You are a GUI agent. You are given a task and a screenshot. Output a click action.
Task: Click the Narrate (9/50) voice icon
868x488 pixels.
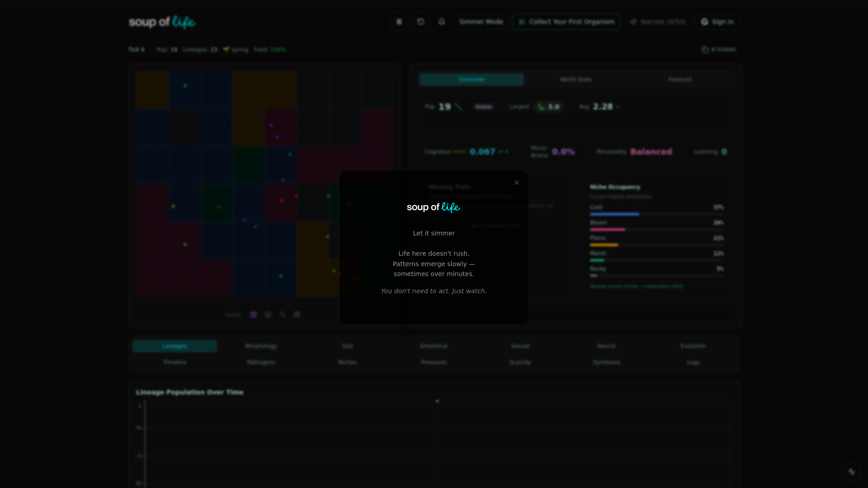(x=658, y=21)
